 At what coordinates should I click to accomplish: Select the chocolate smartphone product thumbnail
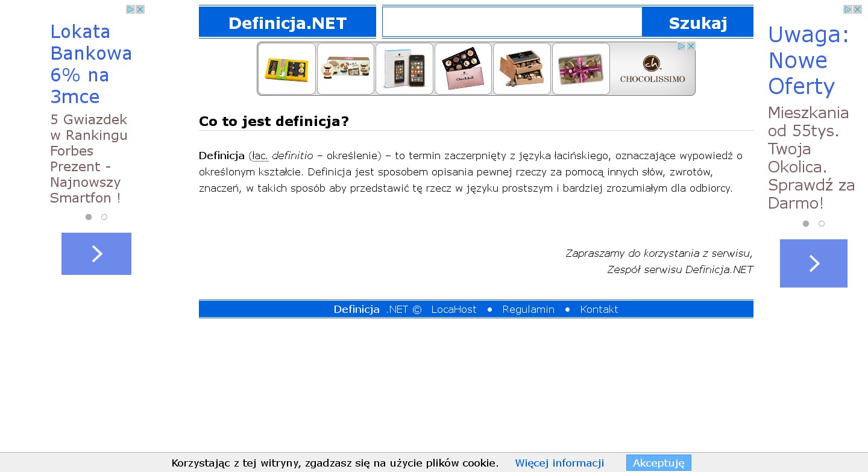[x=404, y=69]
